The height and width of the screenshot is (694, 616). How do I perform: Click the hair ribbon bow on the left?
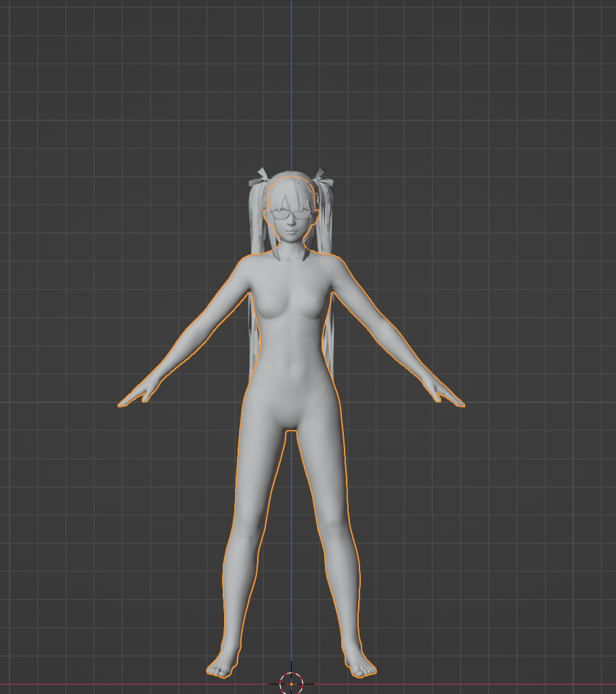click(x=258, y=179)
